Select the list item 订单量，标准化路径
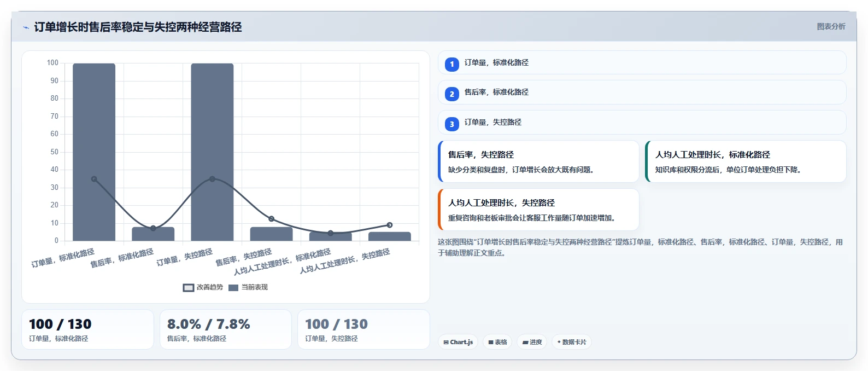This screenshot has width=868, height=371. click(x=642, y=62)
